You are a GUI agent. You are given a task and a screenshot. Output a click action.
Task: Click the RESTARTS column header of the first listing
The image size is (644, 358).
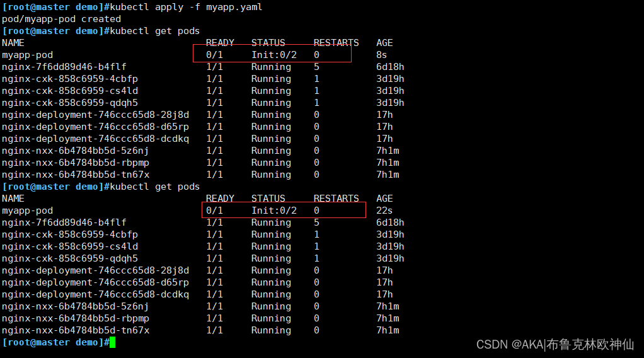point(336,43)
